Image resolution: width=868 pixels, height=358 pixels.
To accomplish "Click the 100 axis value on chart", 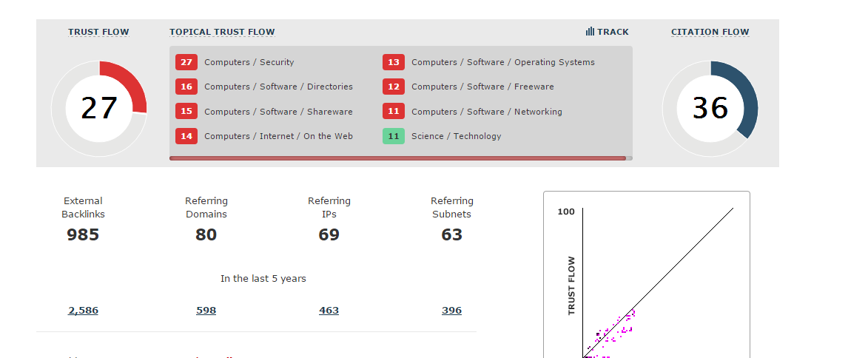I will pos(566,212).
